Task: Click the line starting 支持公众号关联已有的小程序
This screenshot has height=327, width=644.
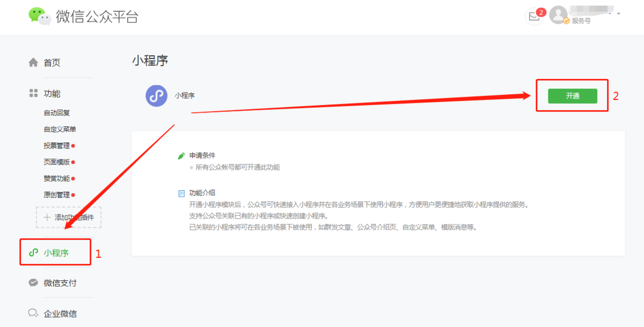Action: tap(259, 215)
